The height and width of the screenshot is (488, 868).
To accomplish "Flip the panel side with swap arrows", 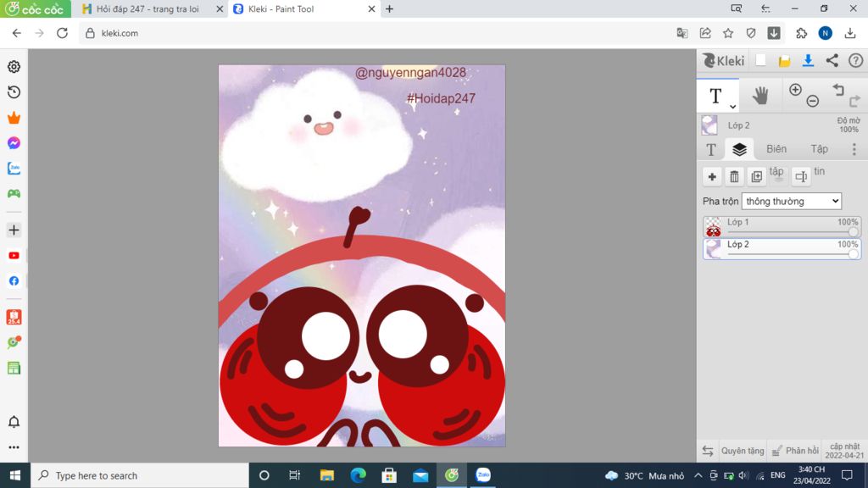I will pyautogui.click(x=708, y=451).
